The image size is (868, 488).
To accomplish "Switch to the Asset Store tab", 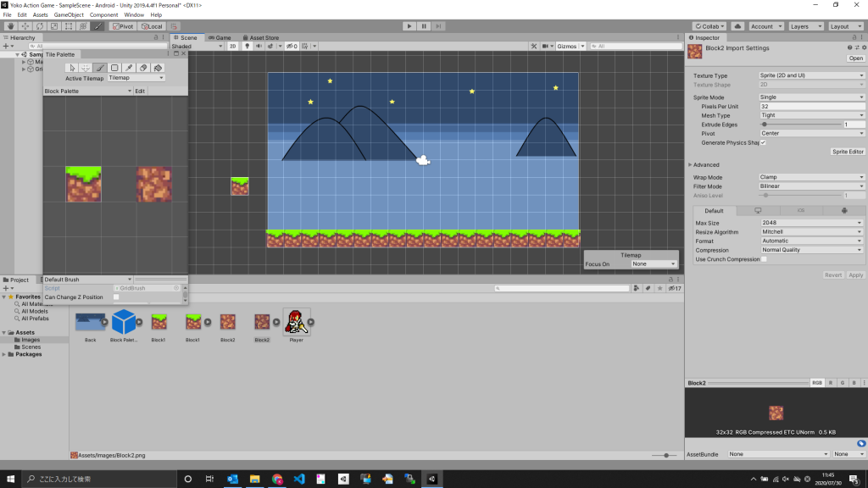I will [261, 37].
